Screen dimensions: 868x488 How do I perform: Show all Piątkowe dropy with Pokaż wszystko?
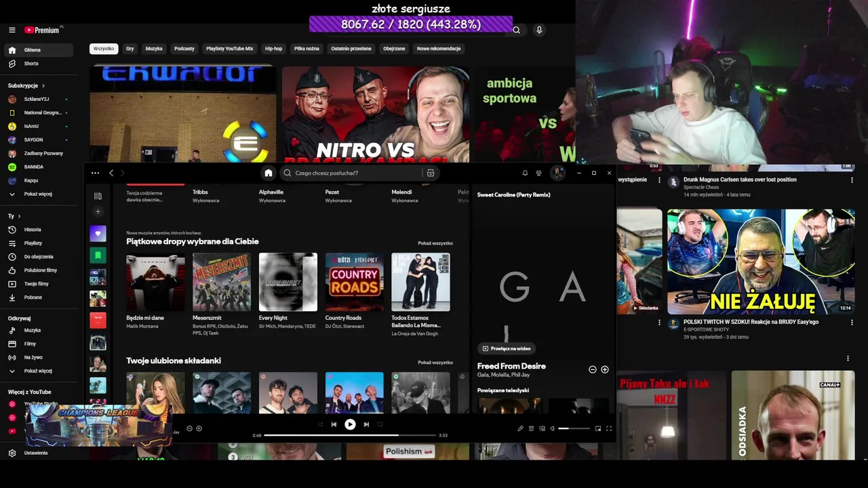435,243
